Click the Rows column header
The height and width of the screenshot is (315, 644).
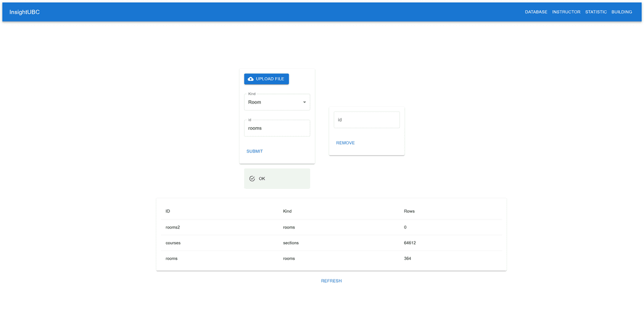[x=409, y=211]
